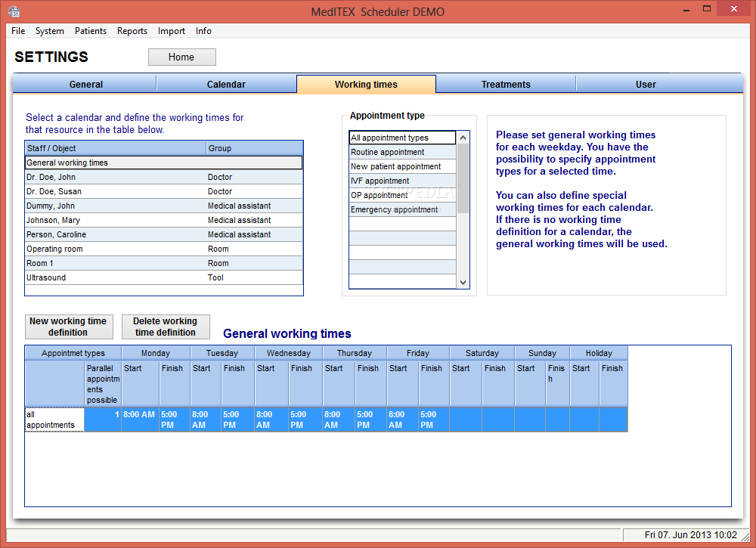
Task: Click Friday finish 5:00 PM cell
Action: [434, 420]
